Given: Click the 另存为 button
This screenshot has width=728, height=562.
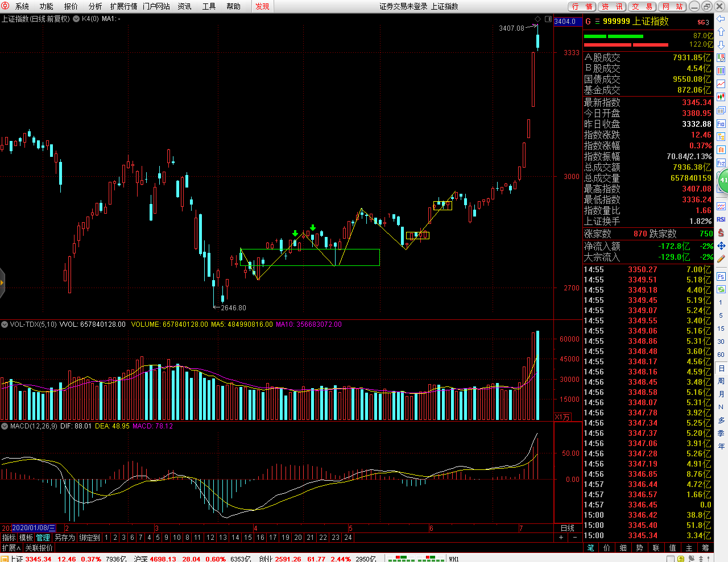Looking at the screenshot, I should click(64, 537).
